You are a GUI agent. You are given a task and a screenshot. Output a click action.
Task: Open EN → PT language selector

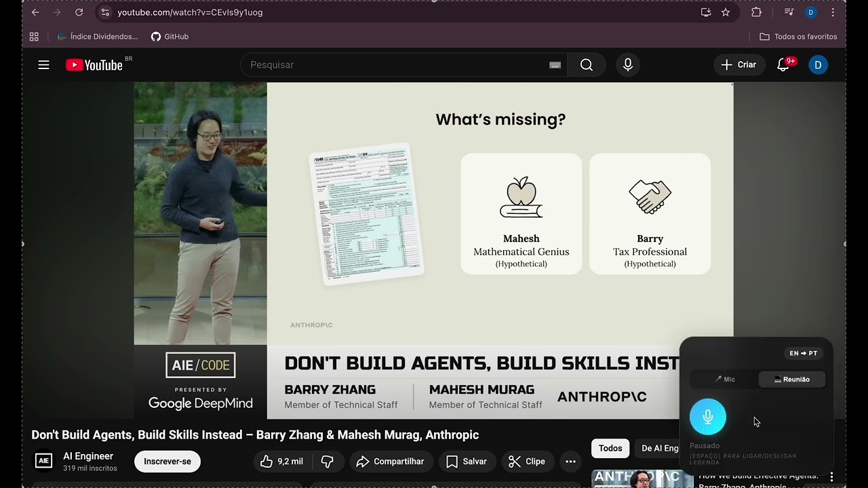point(803,353)
